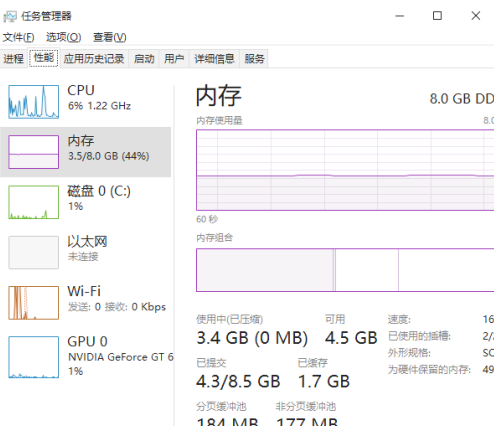This screenshot has height=426, width=494.
Task: Open the 选项(O) menu
Action: tap(63, 37)
